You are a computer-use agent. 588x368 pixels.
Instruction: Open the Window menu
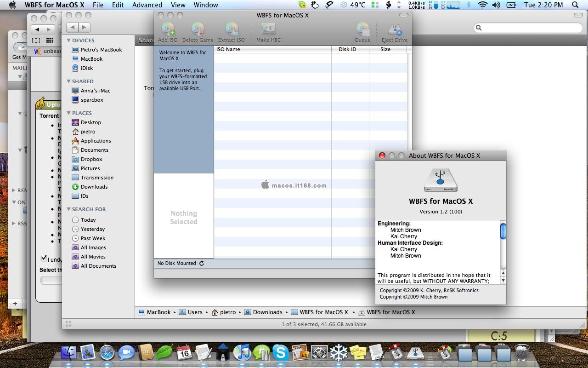pos(205,5)
